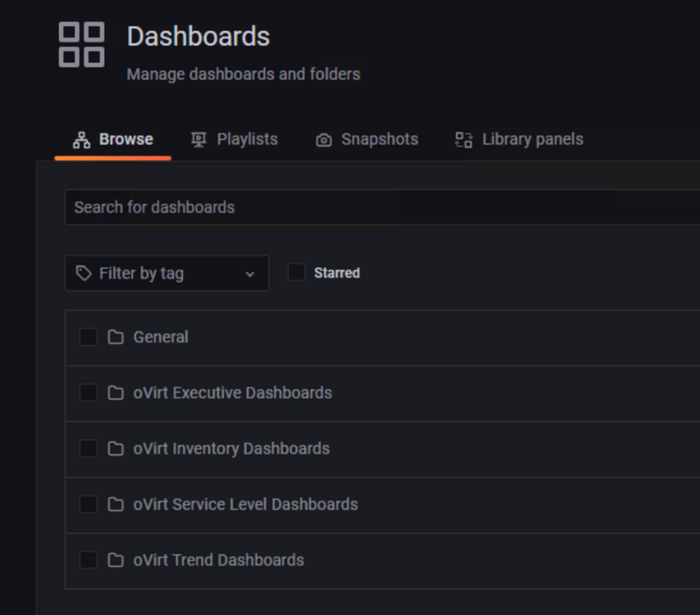Screen dimensions: 700x615
Task: Click folder icon beside oVirt Service Level Dashboards
Action: pyautogui.click(x=116, y=504)
